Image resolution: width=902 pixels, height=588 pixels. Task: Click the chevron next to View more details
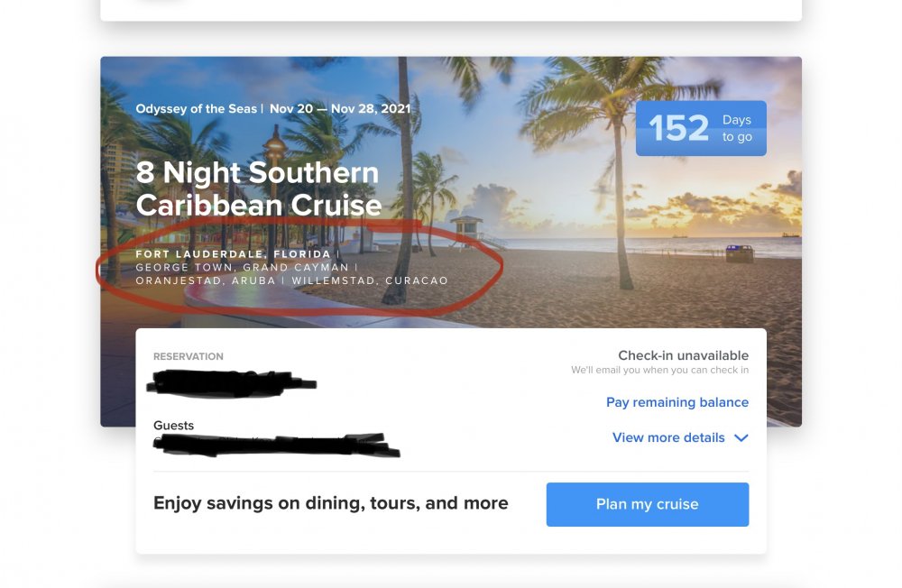point(741,437)
